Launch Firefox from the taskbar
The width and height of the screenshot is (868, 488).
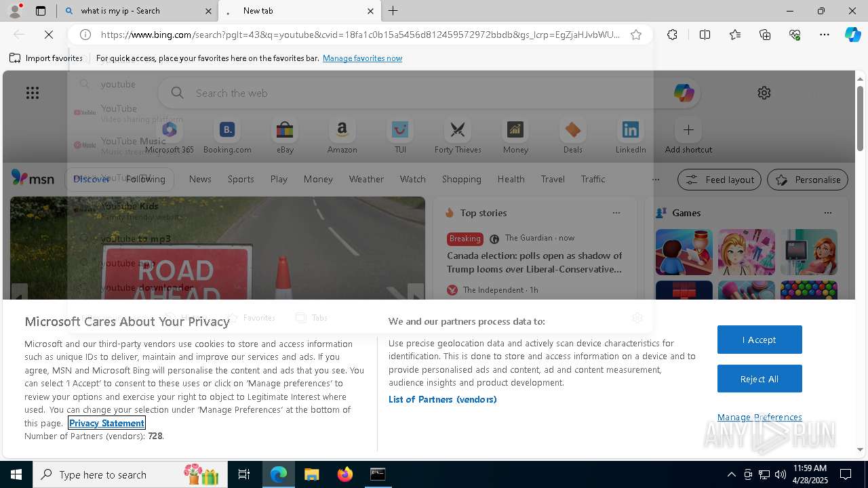pos(344,474)
